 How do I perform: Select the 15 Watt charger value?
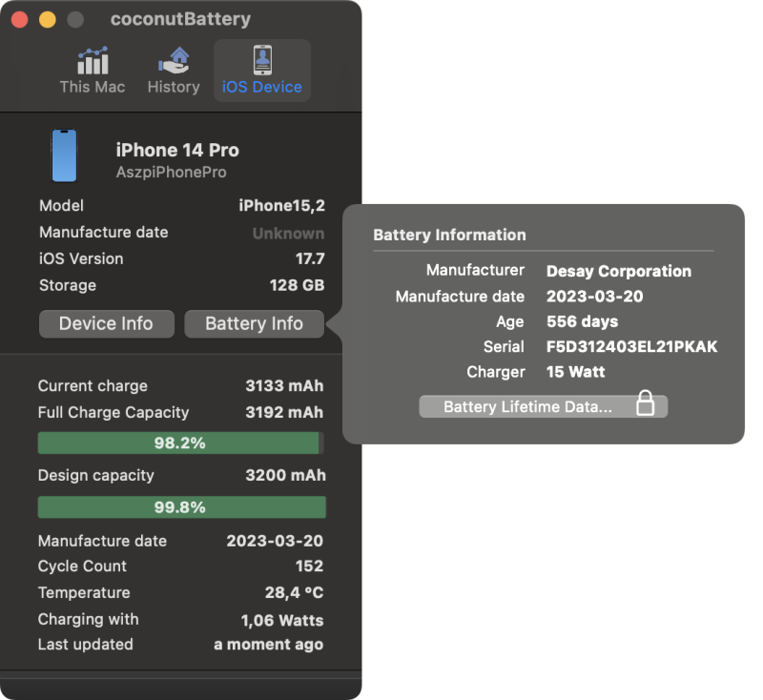coord(576,372)
